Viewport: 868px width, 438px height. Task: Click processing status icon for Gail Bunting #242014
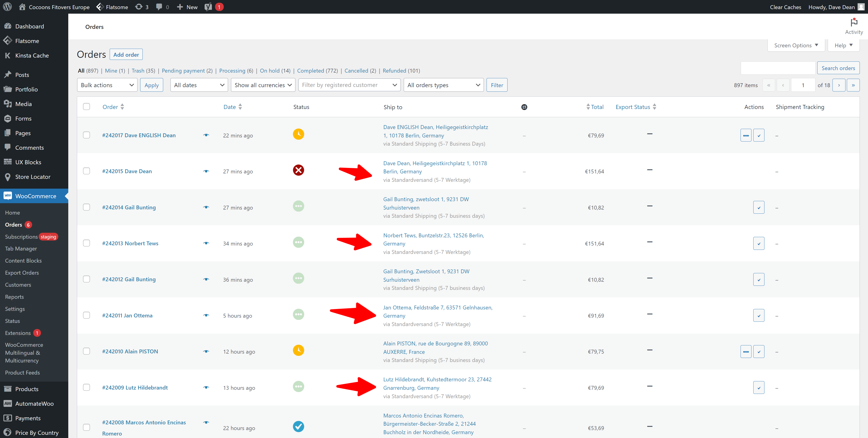pyautogui.click(x=298, y=206)
